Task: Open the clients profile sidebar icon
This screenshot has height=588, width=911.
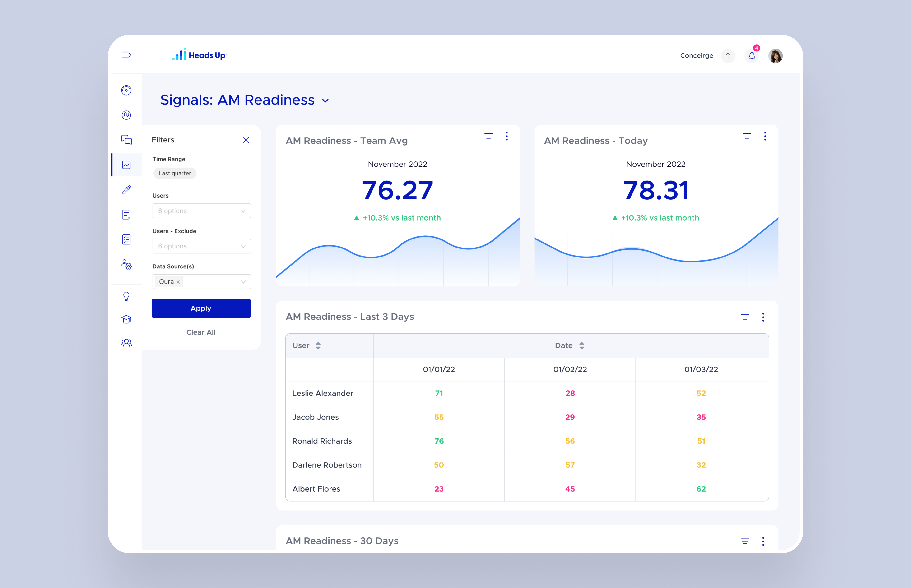Action: (x=126, y=115)
